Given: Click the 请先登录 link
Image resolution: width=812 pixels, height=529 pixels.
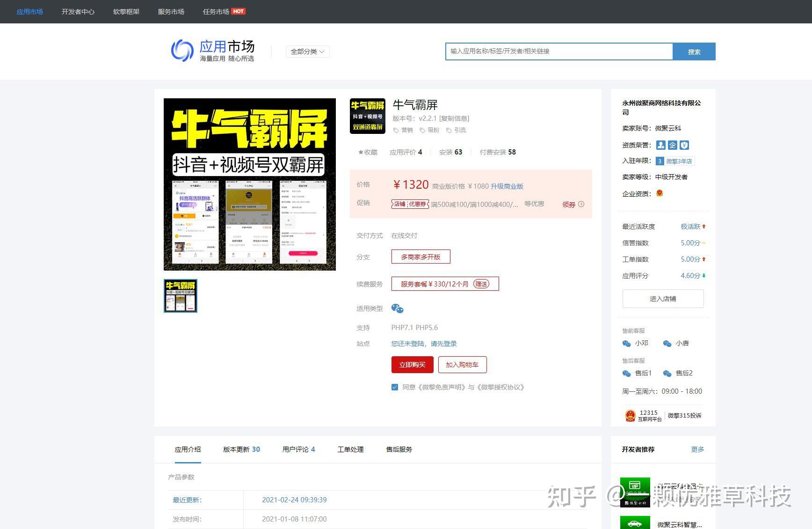Looking at the screenshot, I should pos(443,344).
